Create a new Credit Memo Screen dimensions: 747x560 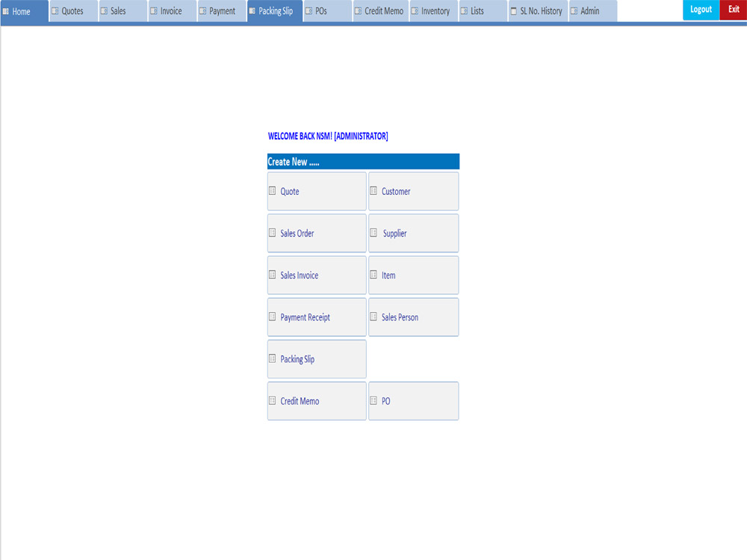click(317, 400)
